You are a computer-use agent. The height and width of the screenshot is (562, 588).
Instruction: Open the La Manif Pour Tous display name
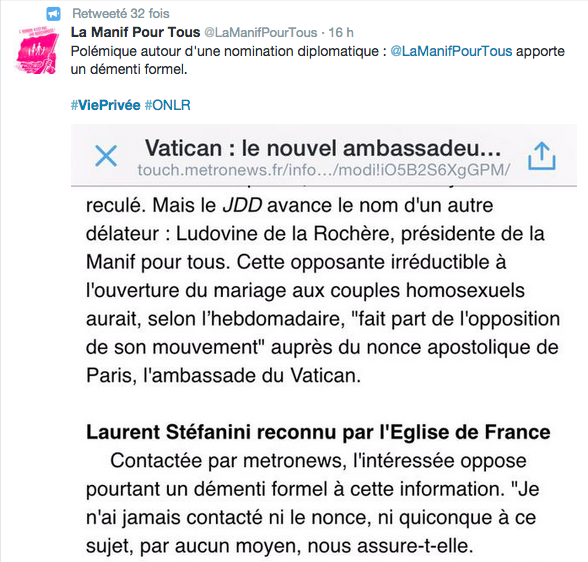135,33
